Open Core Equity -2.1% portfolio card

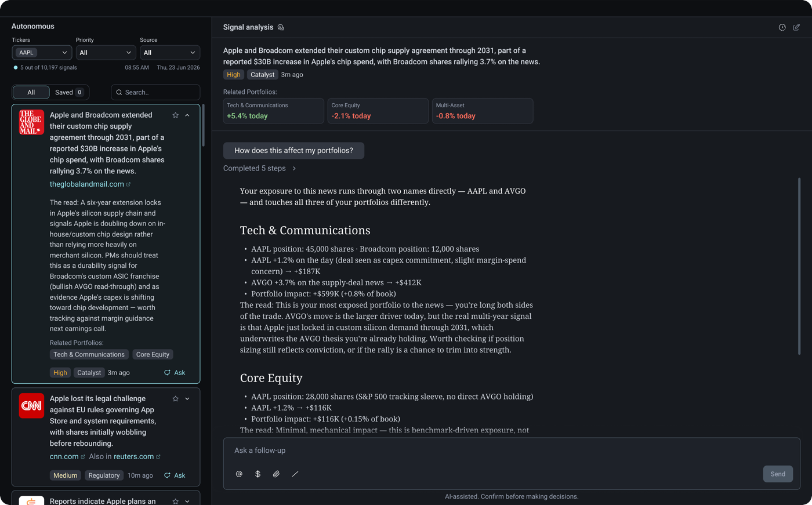coord(378,111)
